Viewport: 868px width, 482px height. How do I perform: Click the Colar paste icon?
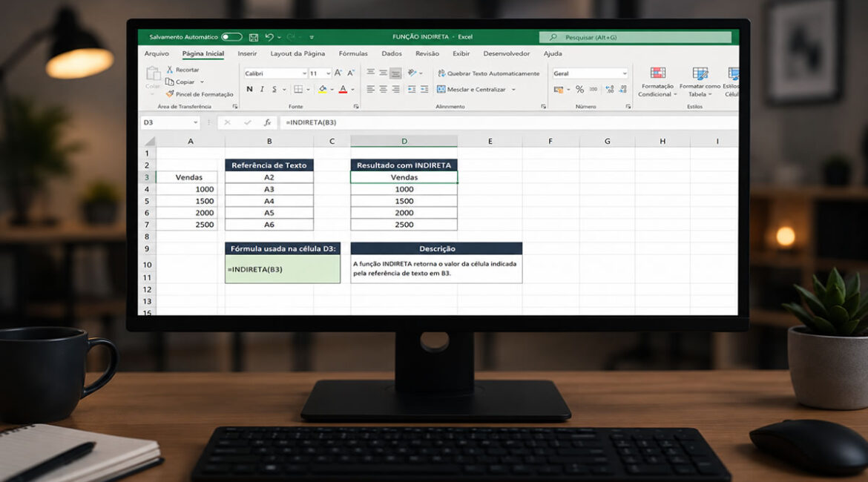153,73
